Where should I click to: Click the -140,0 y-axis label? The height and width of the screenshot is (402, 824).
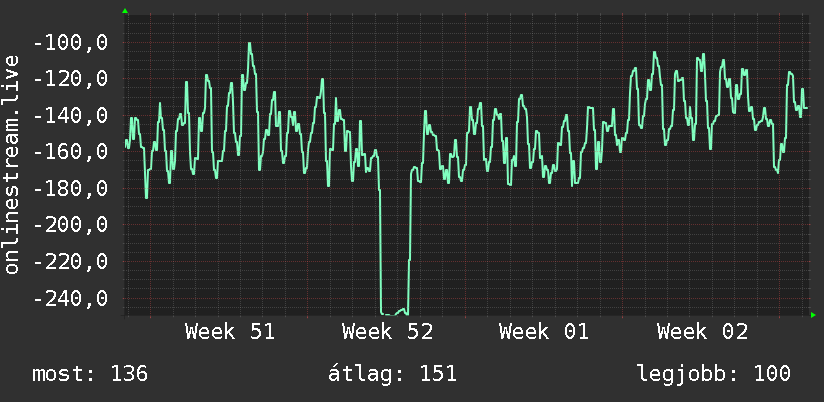click(71, 115)
